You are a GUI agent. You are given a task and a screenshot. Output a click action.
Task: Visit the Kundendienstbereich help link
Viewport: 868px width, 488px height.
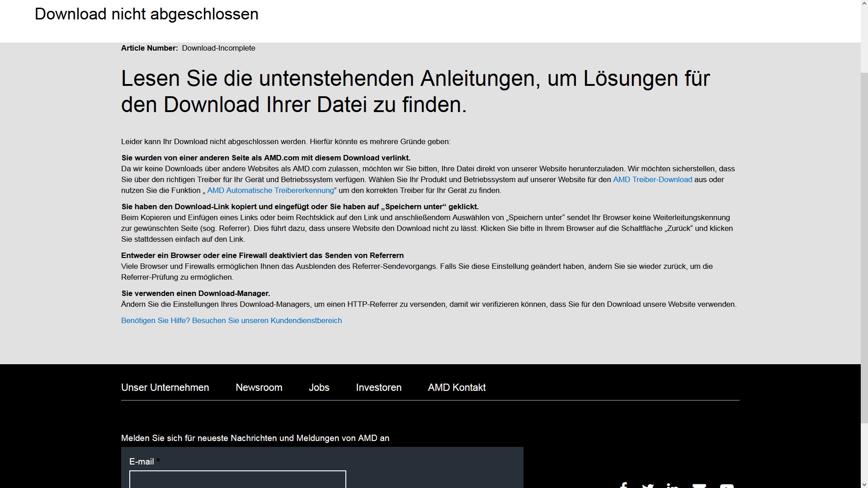[x=231, y=320]
